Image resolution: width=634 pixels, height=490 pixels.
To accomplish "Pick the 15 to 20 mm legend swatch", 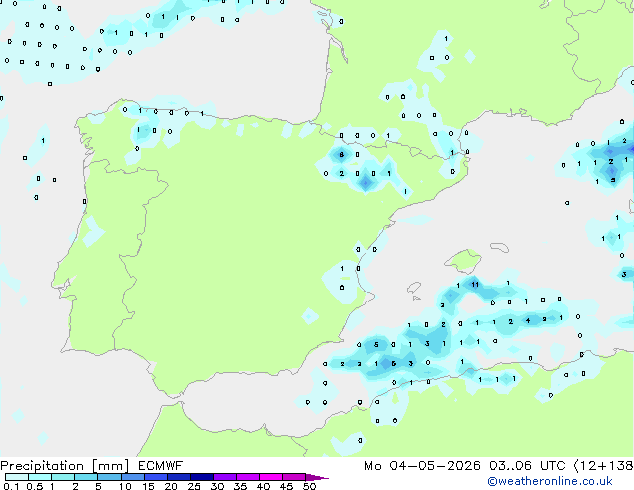I will point(155,477).
